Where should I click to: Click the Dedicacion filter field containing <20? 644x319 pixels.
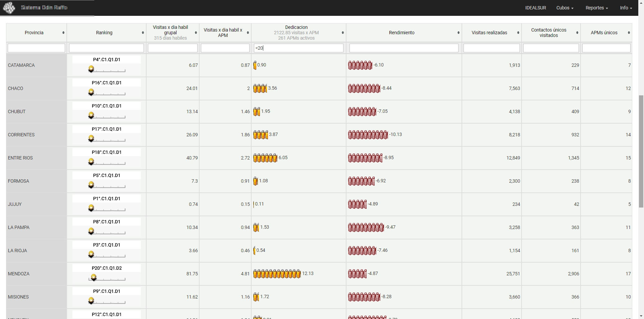(299, 48)
